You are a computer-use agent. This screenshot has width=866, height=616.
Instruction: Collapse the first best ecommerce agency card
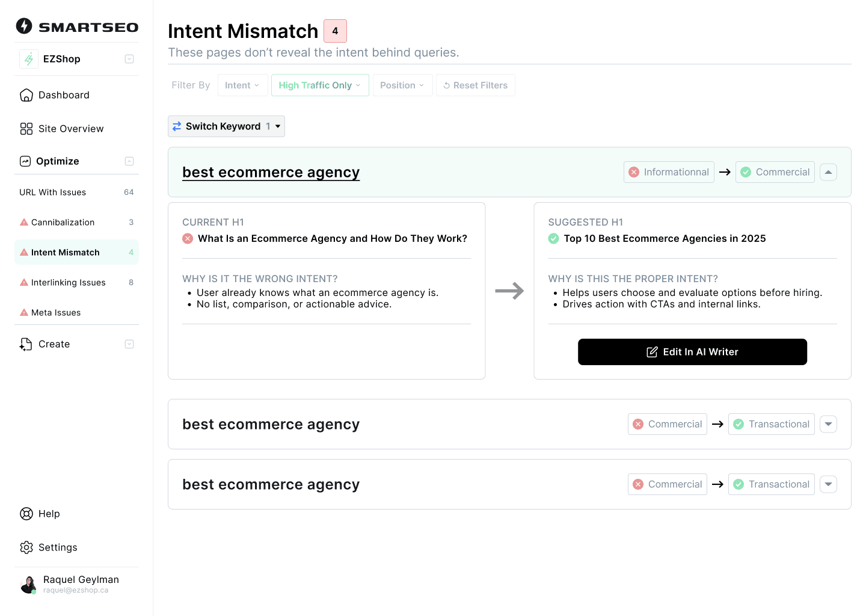(828, 172)
